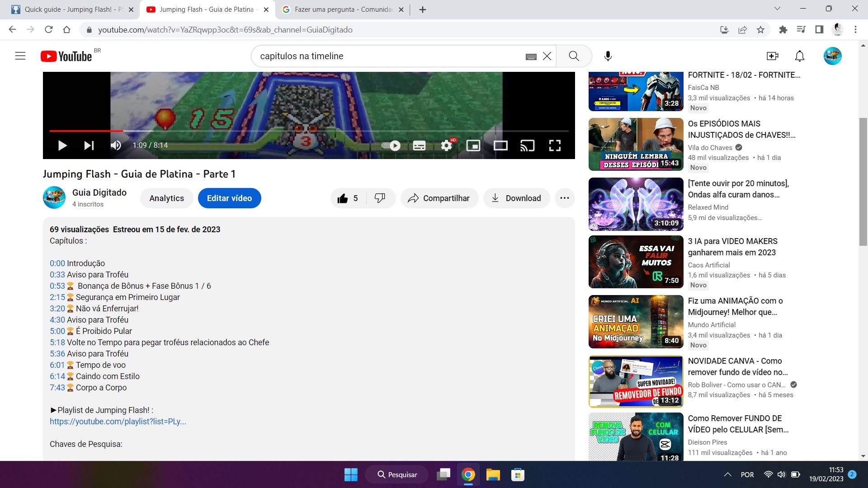
Task: Expand the tab search dropdown chevron
Action: coord(777,9)
